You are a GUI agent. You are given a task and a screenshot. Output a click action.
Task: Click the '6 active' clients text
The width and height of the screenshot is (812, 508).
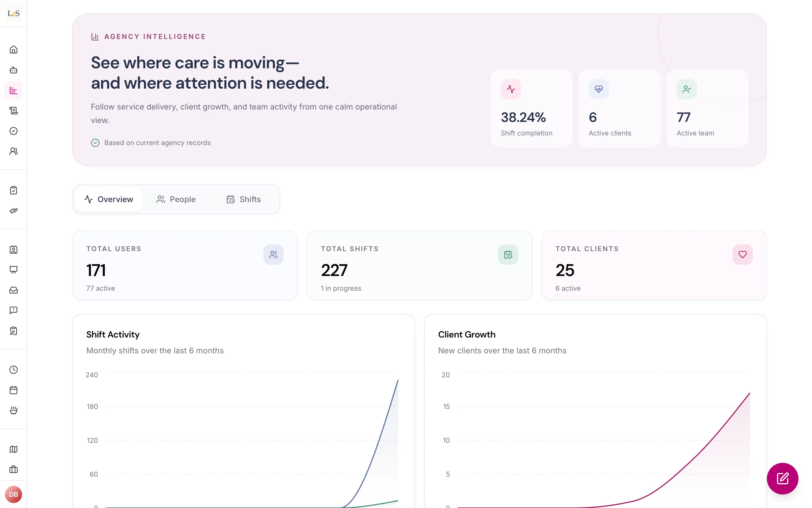coord(568,288)
